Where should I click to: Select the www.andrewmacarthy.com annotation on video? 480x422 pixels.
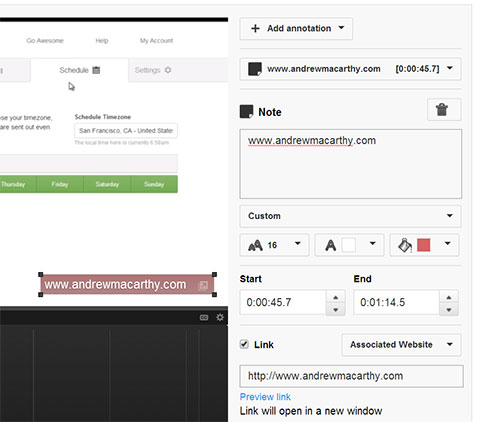pos(127,285)
